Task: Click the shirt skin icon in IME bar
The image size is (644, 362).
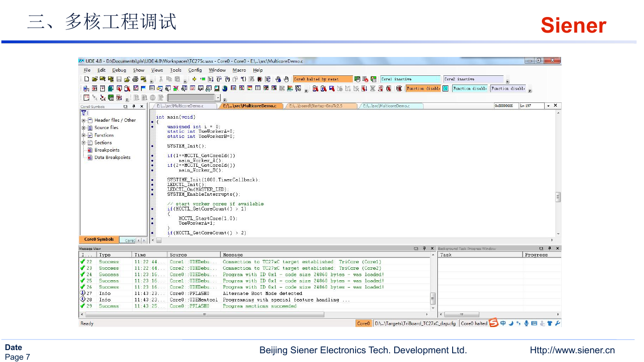Action: click(x=550, y=323)
